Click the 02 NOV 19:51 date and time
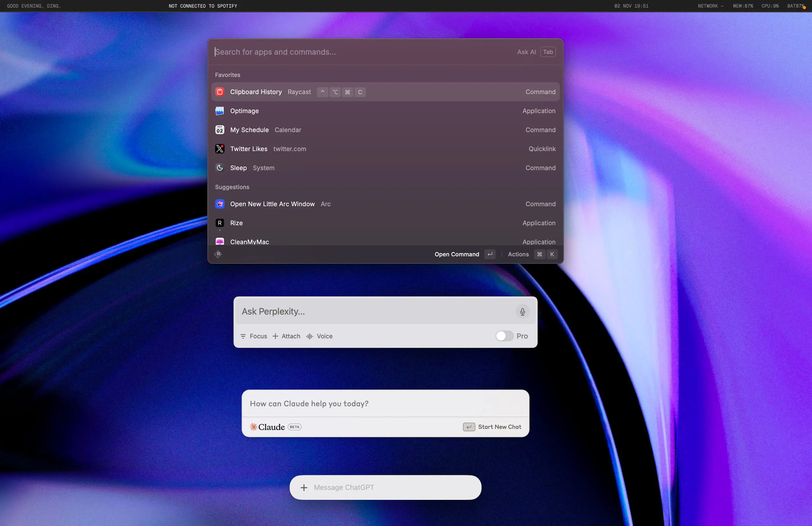 [631, 6]
